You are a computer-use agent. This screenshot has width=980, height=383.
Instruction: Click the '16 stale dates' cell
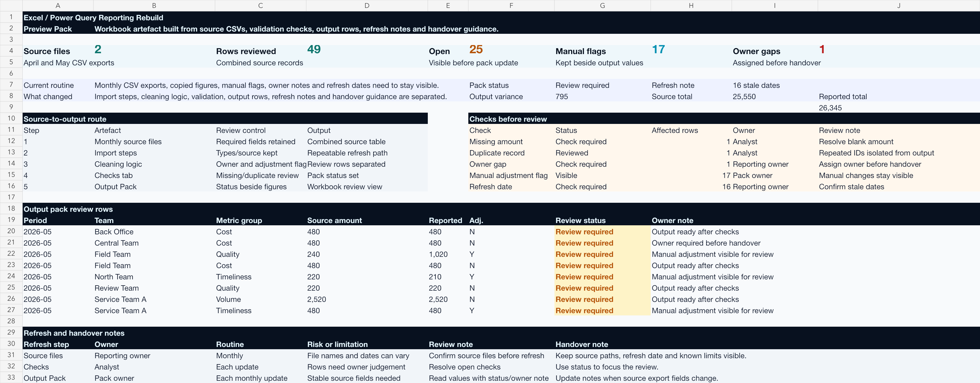(756, 85)
